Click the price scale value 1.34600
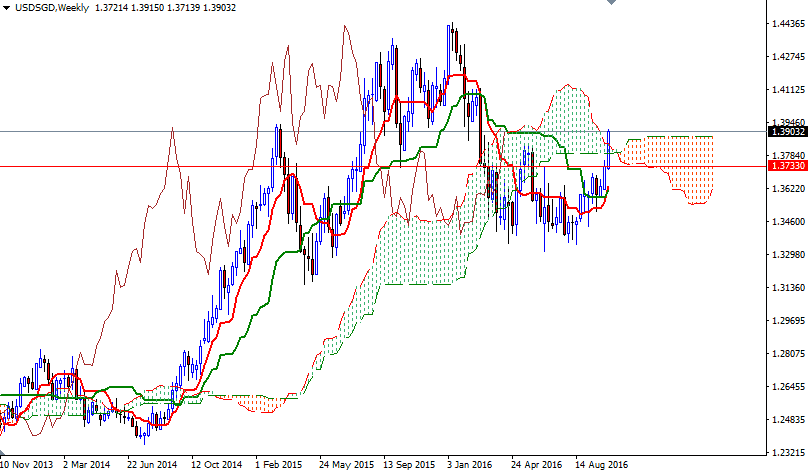The height and width of the screenshot is (472, 808). click(788, 222)
